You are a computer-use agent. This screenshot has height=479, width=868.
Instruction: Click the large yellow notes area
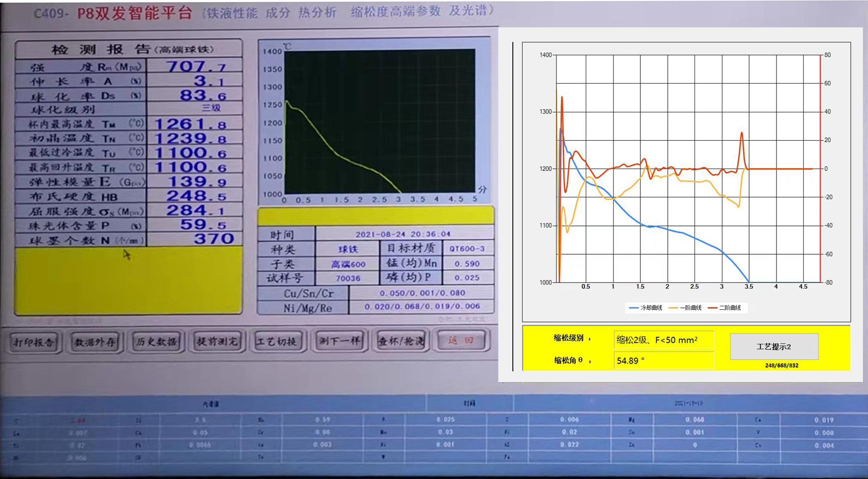pyautogui.click(x=128, y=280)
